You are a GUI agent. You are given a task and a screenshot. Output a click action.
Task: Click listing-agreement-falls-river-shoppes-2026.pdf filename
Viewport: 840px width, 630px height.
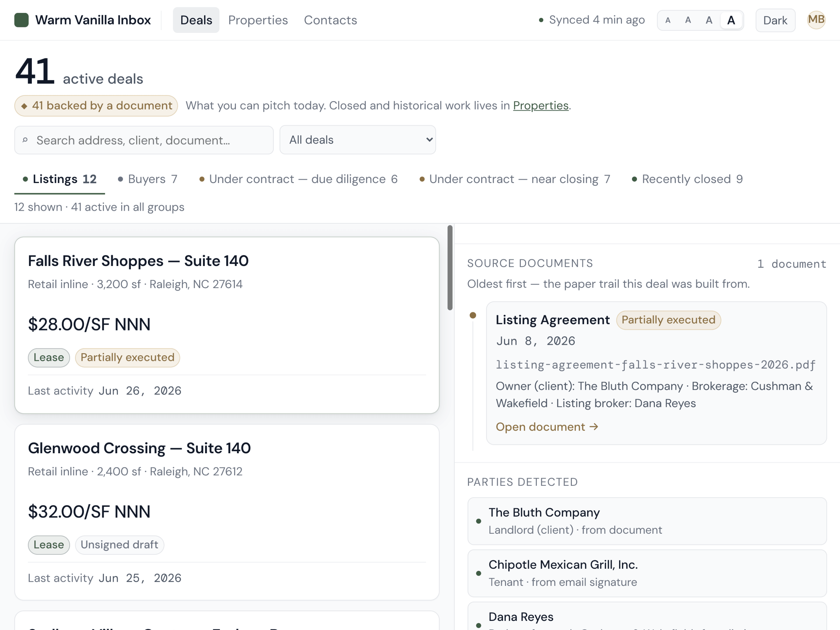656,365
